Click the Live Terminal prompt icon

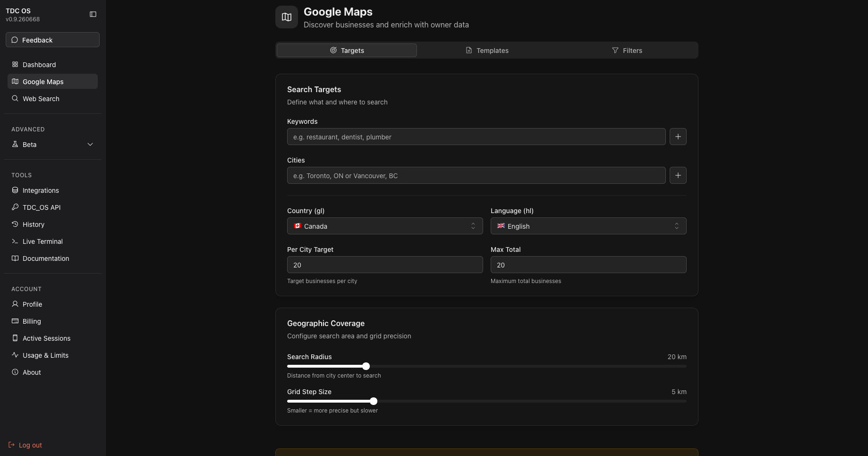[15, 241]
